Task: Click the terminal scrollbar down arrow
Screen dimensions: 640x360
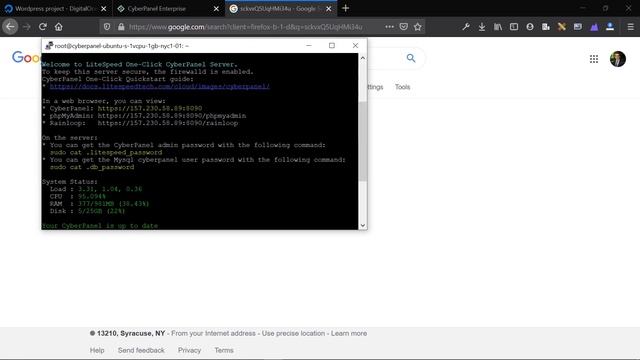Action: 362,225
